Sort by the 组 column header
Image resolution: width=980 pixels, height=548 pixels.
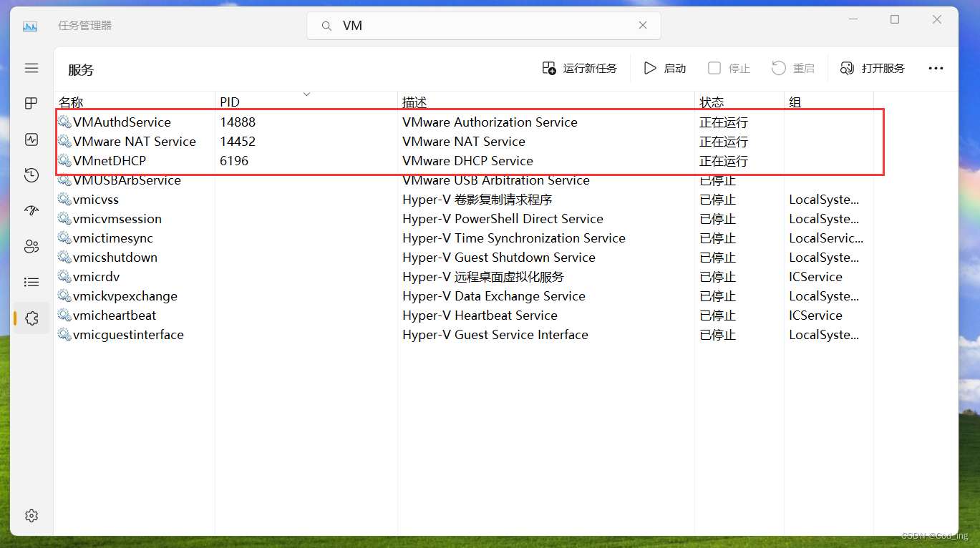pyautogui.click(x=829, y=102)
